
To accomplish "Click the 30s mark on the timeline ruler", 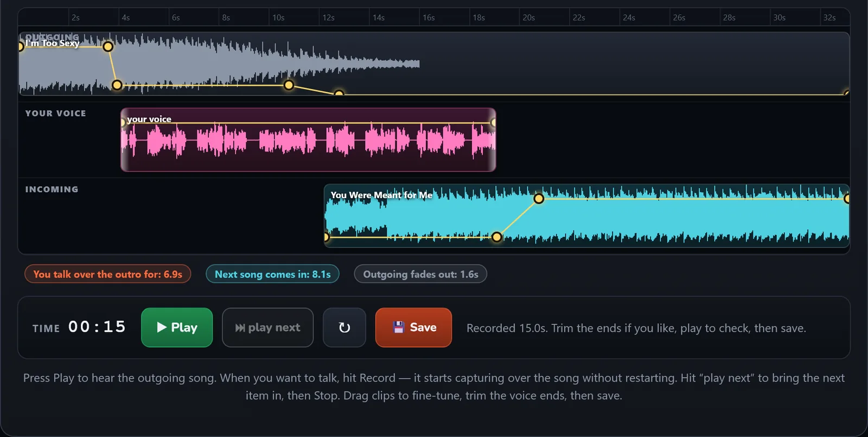I will click(780, 18).
